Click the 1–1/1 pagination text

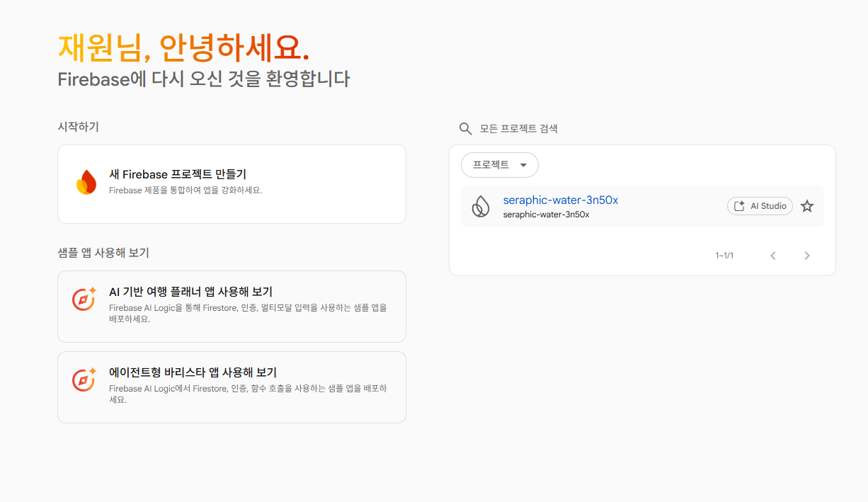724,256
